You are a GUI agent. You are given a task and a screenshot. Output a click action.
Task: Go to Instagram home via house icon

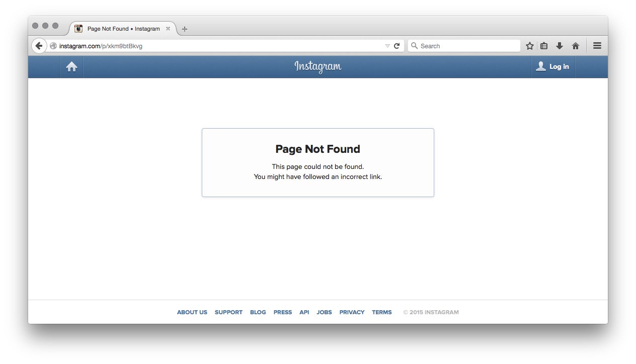[71, 67]
